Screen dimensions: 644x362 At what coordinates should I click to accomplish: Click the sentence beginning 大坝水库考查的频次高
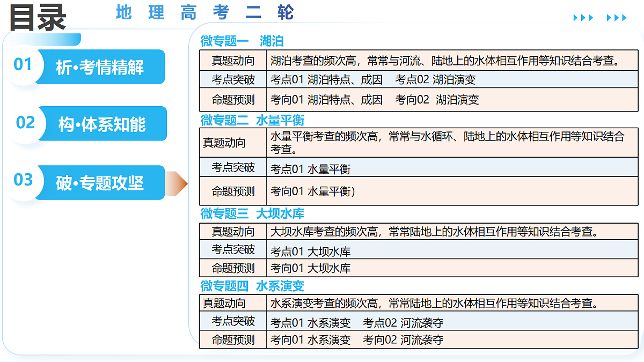click(x=434, y=232)
